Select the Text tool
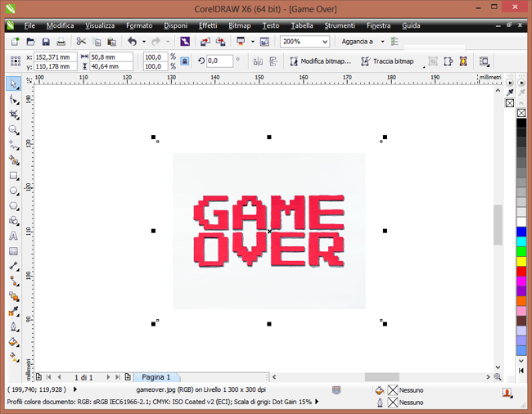This screenshot has width=532, height=414. coord(14,236)
